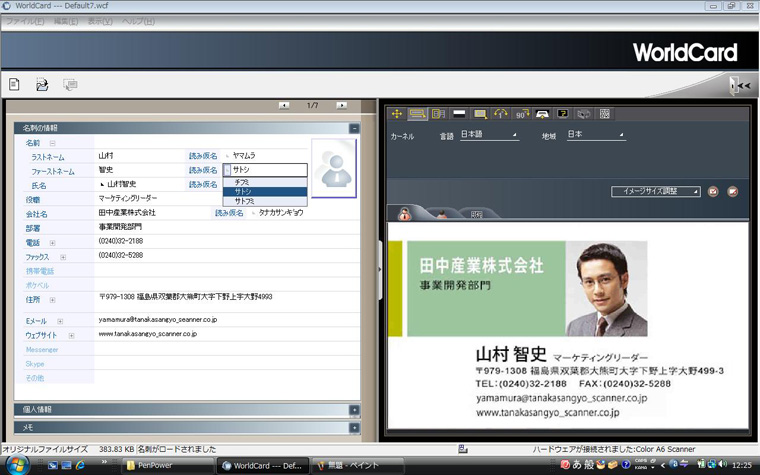The image size is (760, 475).
Task: Click the greyed-out swap images icon
Action: click(584, 114)
